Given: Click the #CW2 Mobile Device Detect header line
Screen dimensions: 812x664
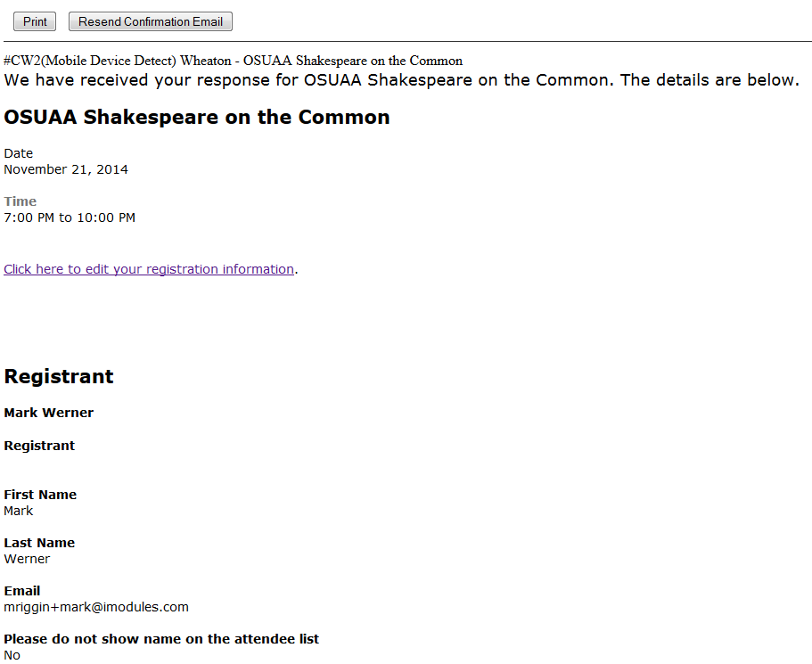Looking at the screenshot, I should pyautogui.click(x=233, y=61).
